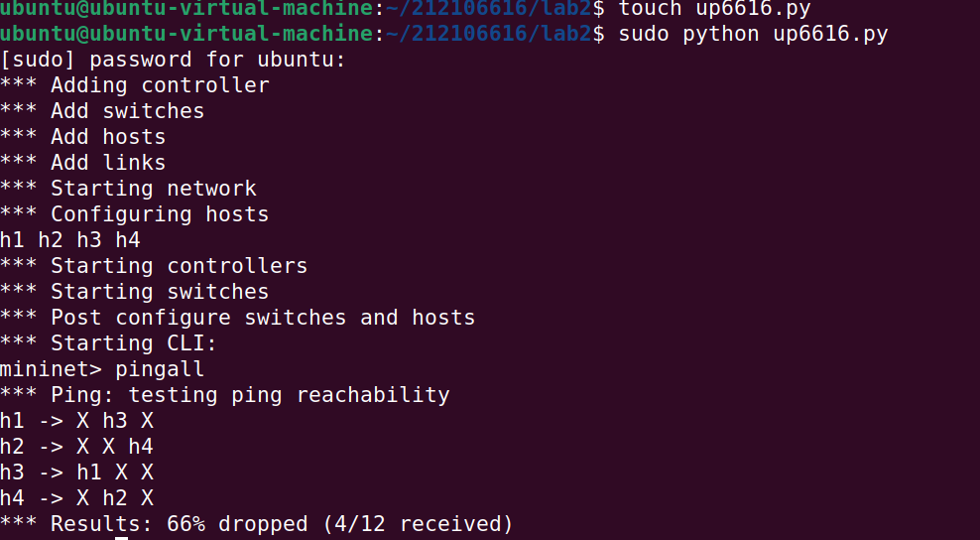Viewport: 980px width, 540px height.
Task: Click the "Post configure switches and hosts" line
Action: (x=238, y=318)
